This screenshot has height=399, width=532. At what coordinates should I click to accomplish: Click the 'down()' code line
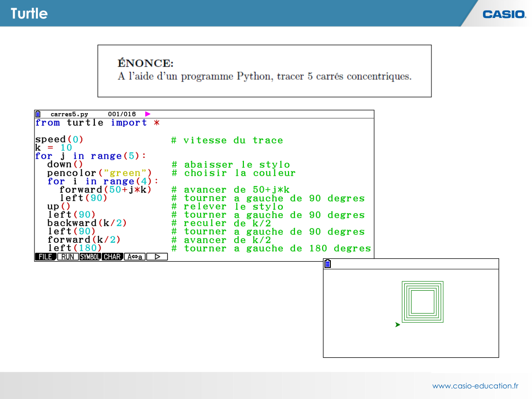click(x=65, y=165)
